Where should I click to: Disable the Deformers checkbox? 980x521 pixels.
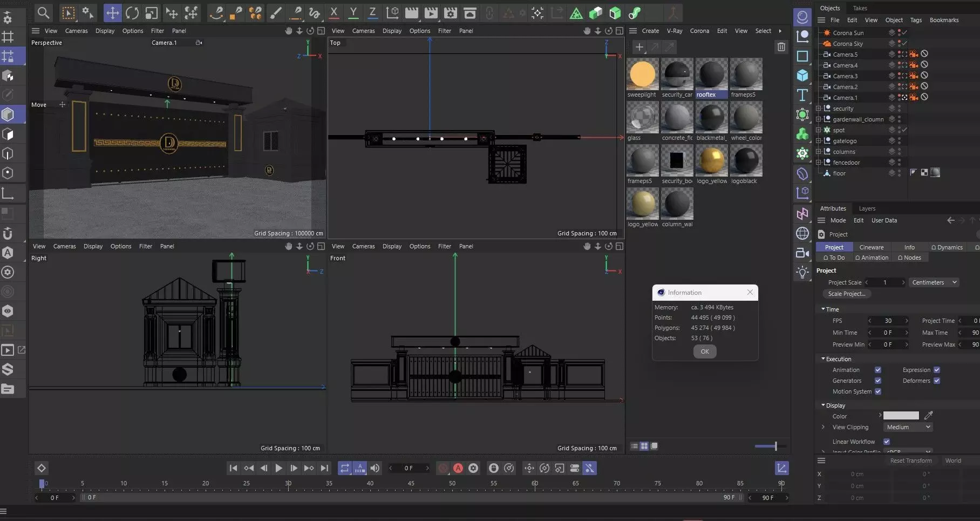(937, 381)
